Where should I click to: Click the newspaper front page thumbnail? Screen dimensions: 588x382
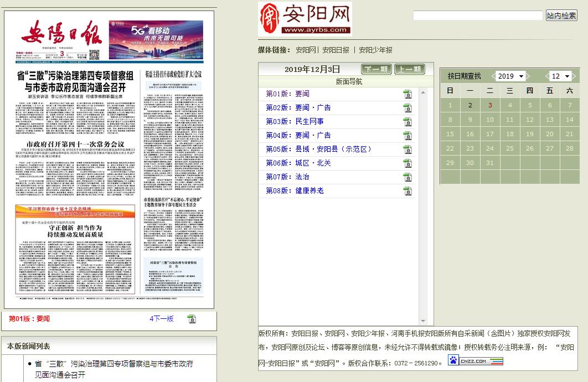[x=109, y=161]
